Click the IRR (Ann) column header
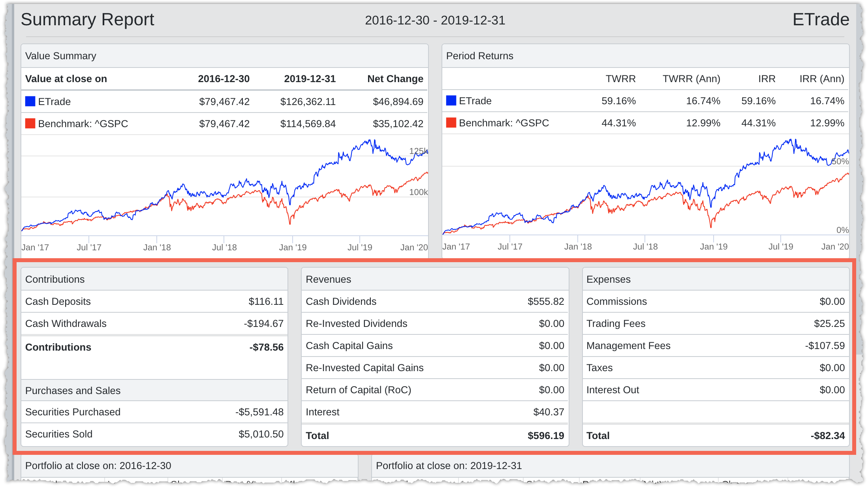 (x=822, y=79)
